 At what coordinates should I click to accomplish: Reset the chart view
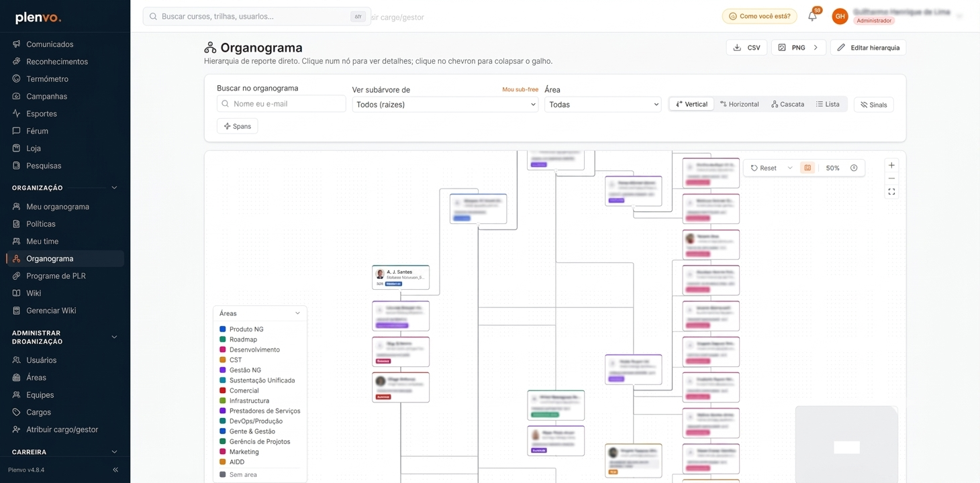tap(764, 168)
